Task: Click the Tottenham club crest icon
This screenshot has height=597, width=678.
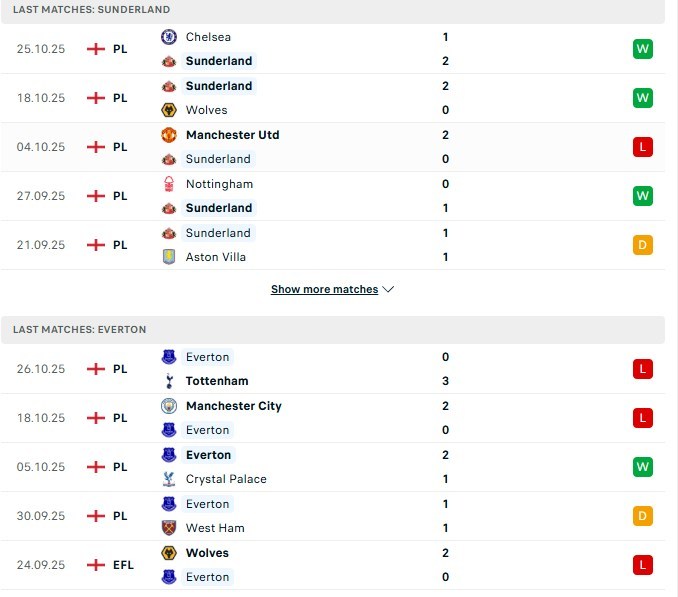Action: 168,381
